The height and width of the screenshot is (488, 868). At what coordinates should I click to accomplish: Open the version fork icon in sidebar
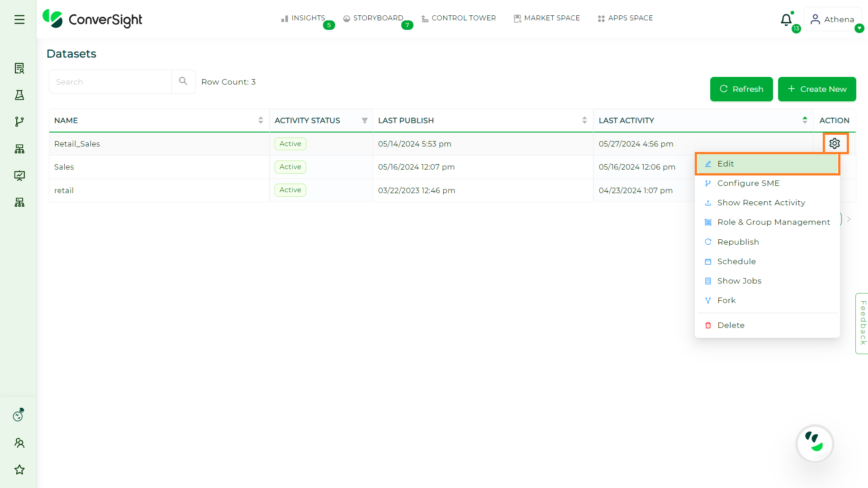pos(19,121)
